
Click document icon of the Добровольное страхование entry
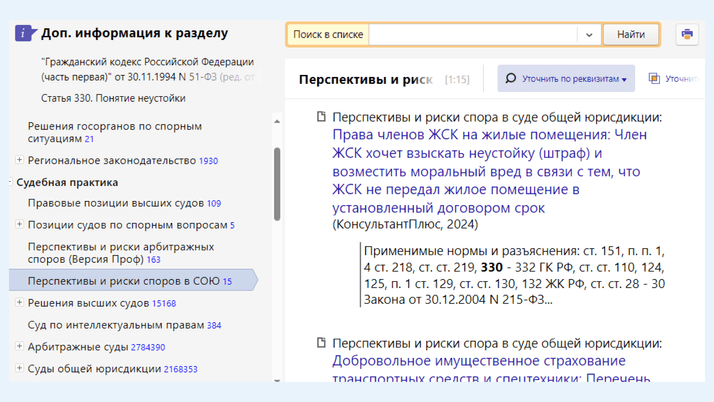point(321,342)
